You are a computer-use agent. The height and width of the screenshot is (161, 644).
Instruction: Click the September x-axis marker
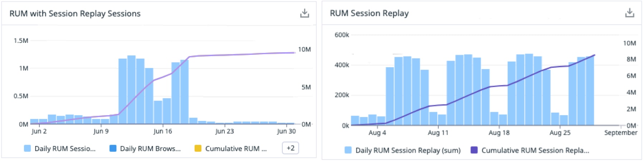(x=620, y=133)
